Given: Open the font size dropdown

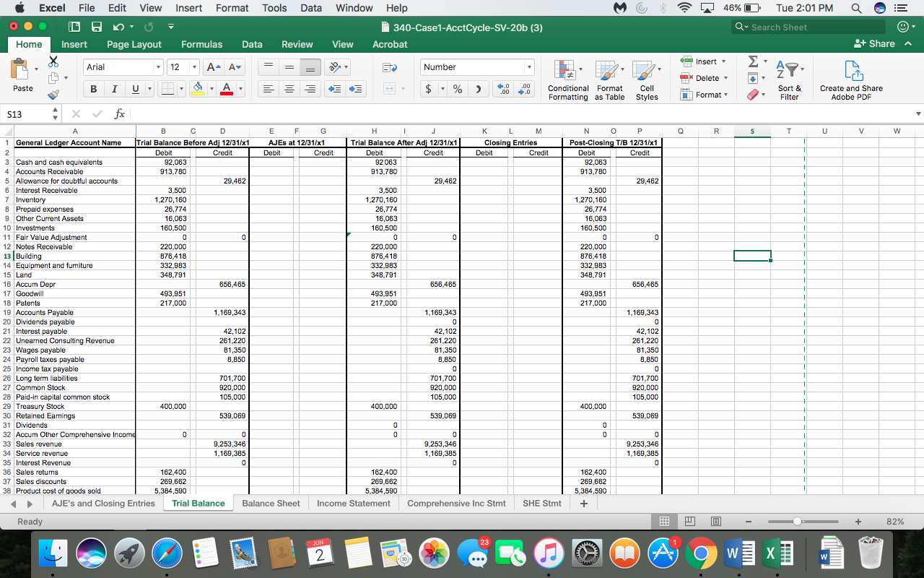Looking at the screenshot, I should (191, 66).
